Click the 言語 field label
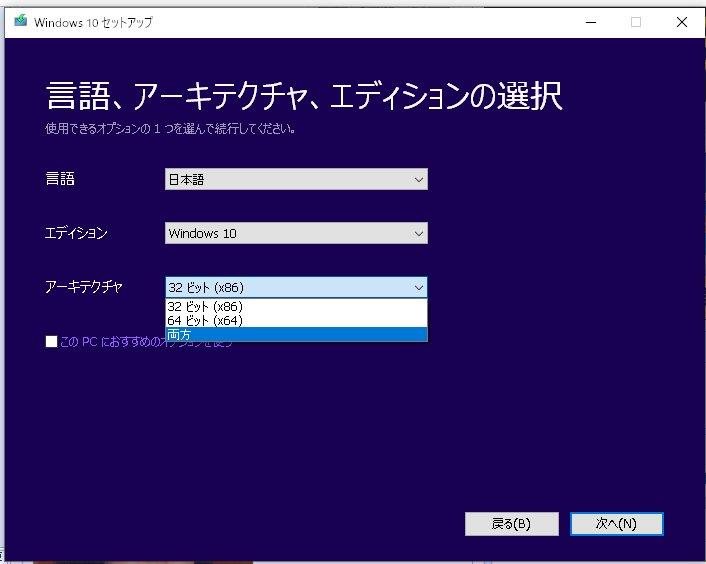Screen dimensions: 706x564 click(60, 179)
